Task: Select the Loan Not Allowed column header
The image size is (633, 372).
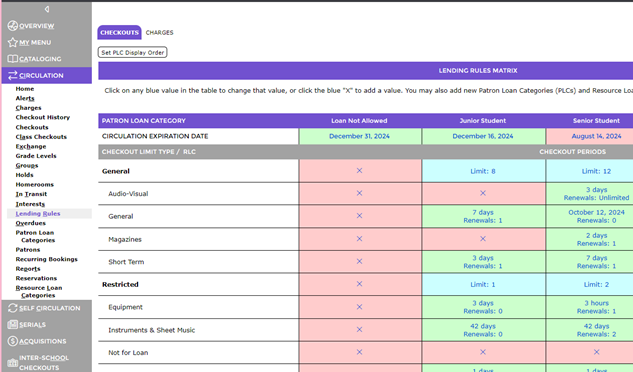Action: click(359, 120)
